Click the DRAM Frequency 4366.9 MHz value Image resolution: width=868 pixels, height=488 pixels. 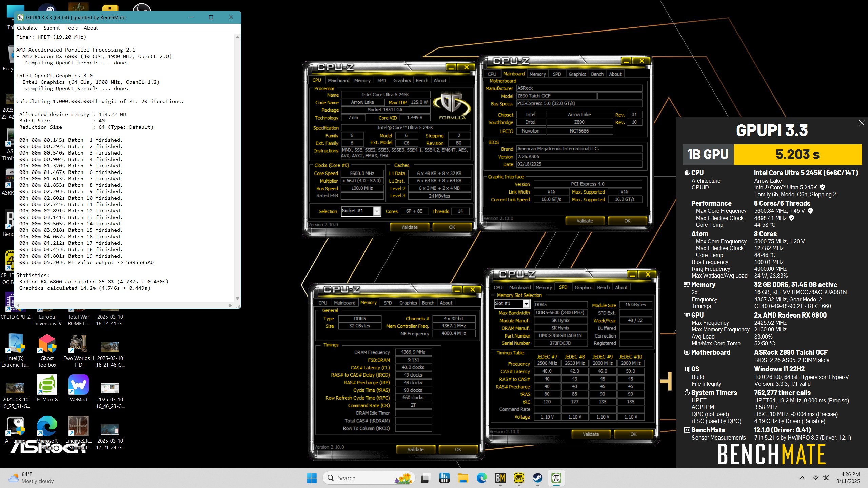[x=413, y=352]
